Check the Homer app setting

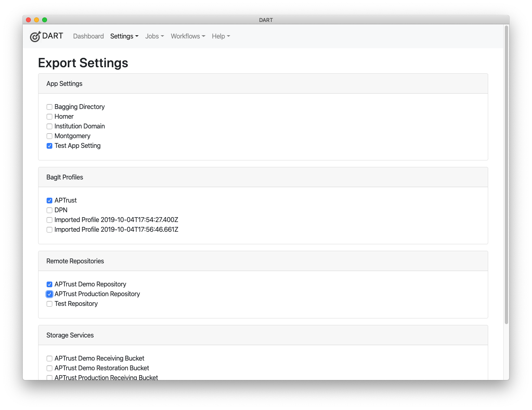pos(49,116)
